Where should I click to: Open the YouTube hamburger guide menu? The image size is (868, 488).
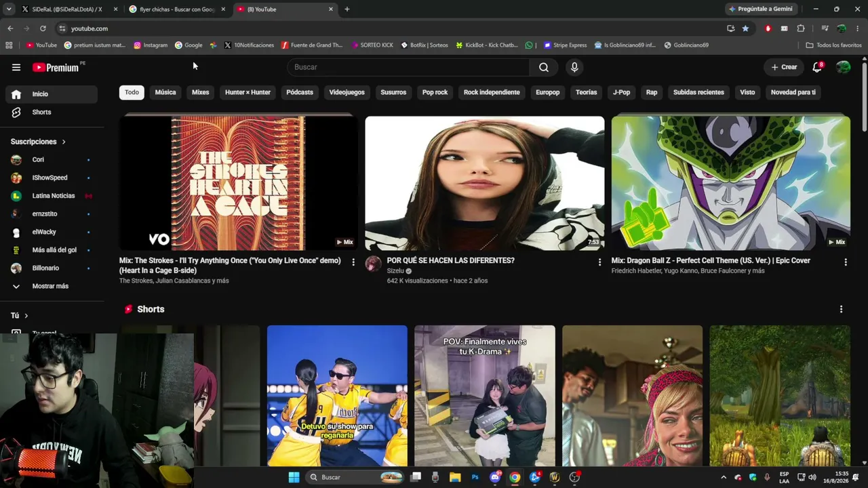16,67
